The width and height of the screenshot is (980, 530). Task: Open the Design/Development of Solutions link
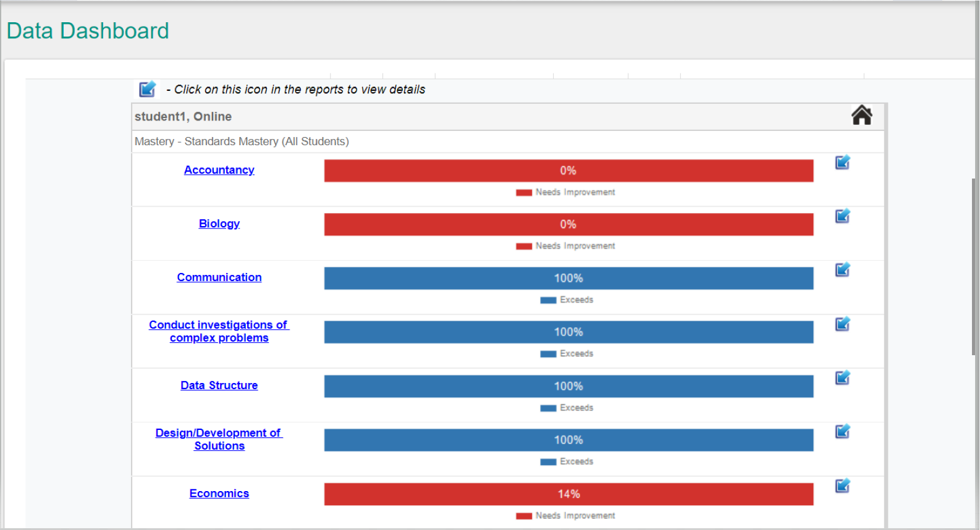(x=219, y=439)
